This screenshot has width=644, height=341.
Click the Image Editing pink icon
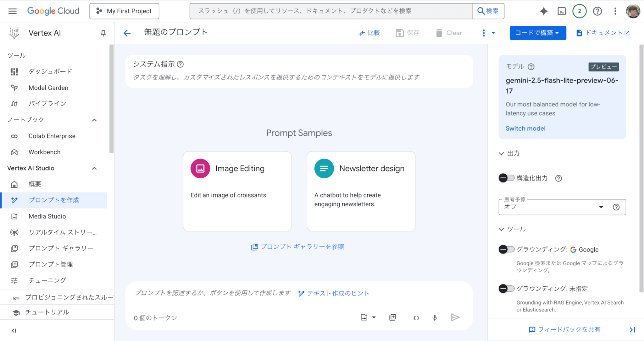coord(200,169)
